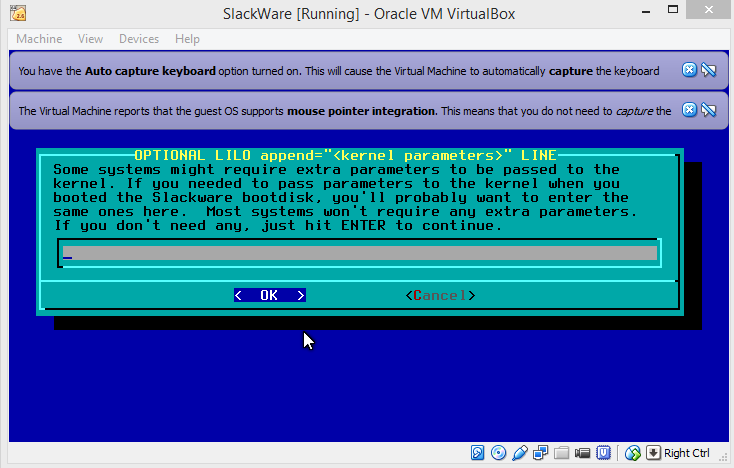
Task: Suppress the mouse pointer integration message permanently
Action: click(x=709, y=110)
